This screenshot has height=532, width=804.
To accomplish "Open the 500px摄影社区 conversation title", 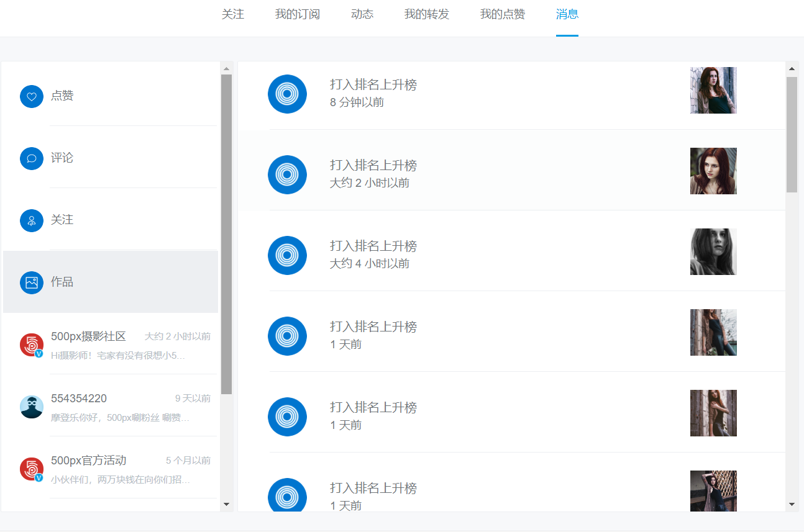I will point(88,336).
